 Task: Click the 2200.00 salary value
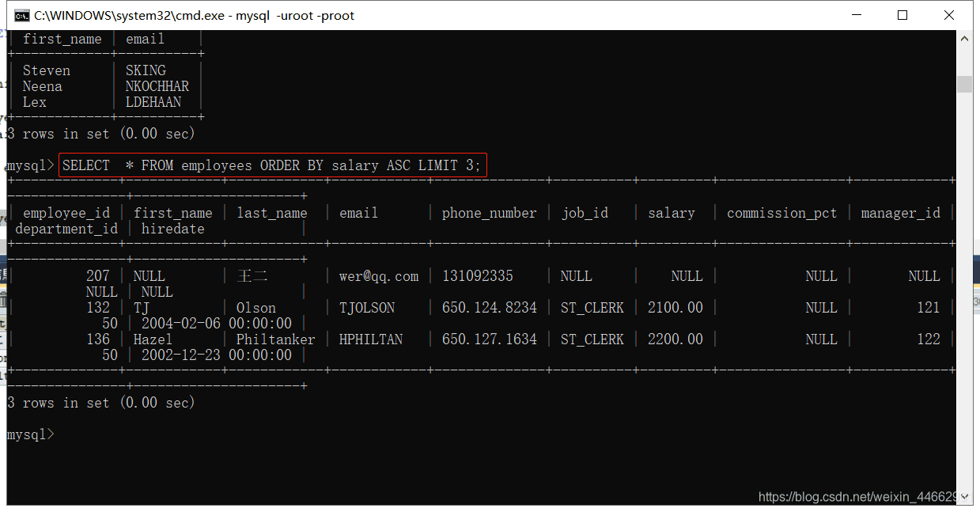[x=675, y=339]
